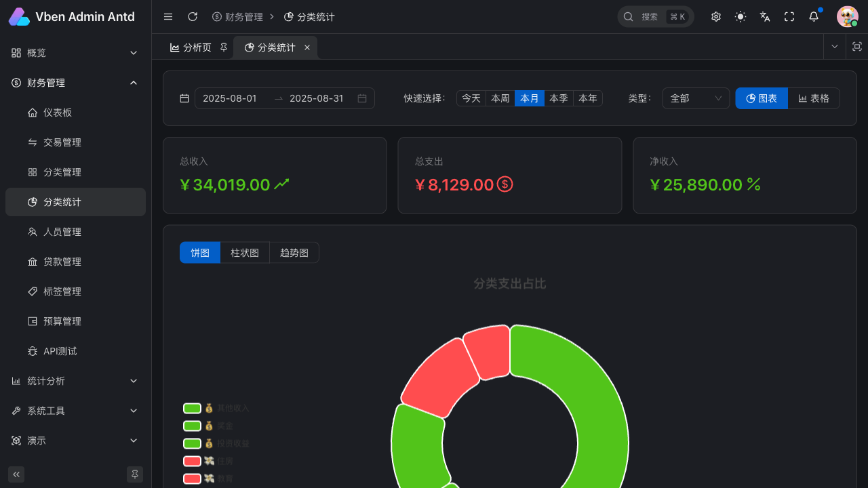Click the sidebar collapse double-arrow icon
The width and height of the screenshot is (868, 488).
pos(16,474)
